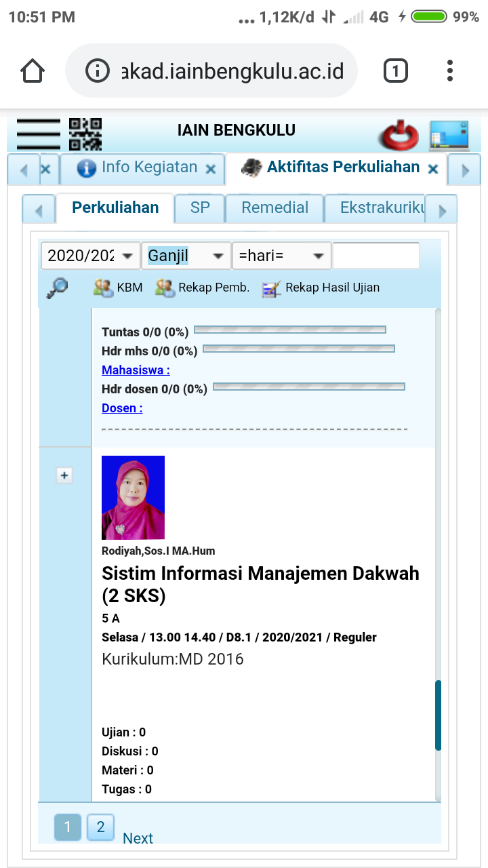
Task: Open the hamburger menu icon
Action: pos(38,133)
